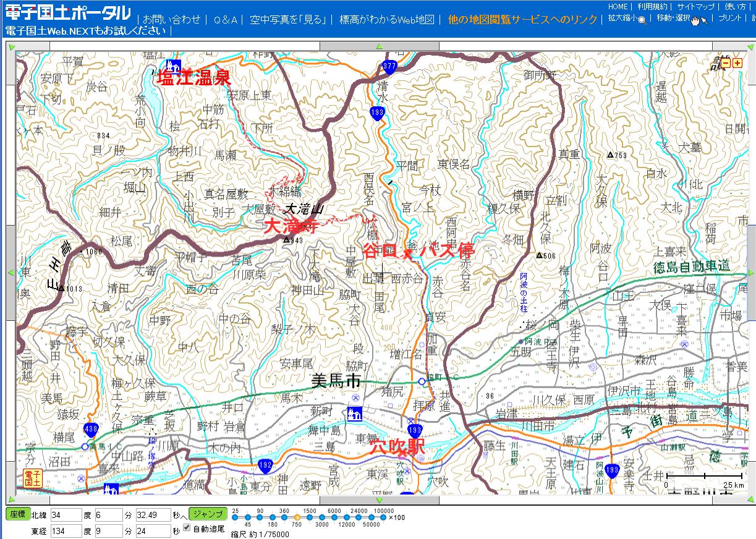Image resolution: width=756 pixels, height=539 pixels.
Task: Zoom out with the minus button
Action: pos(726,62)
